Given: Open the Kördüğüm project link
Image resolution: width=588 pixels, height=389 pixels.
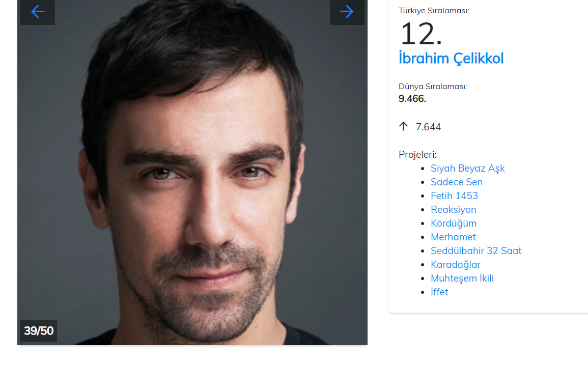Looking at the screenshot, I should point(454,223).
